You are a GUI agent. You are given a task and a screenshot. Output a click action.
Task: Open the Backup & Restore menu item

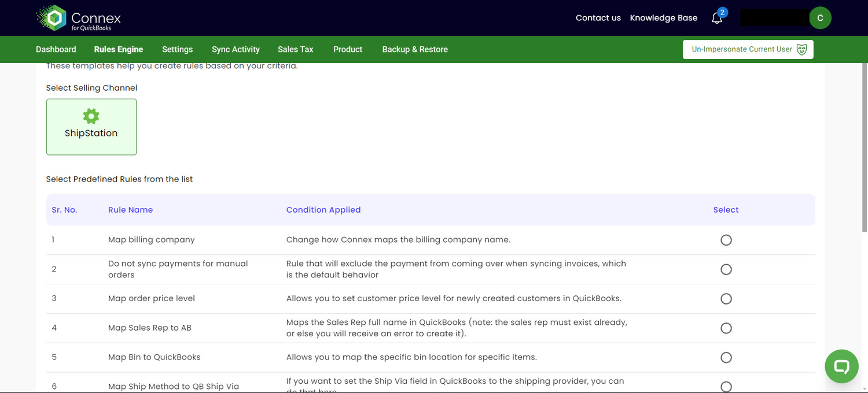coord(415,49)
